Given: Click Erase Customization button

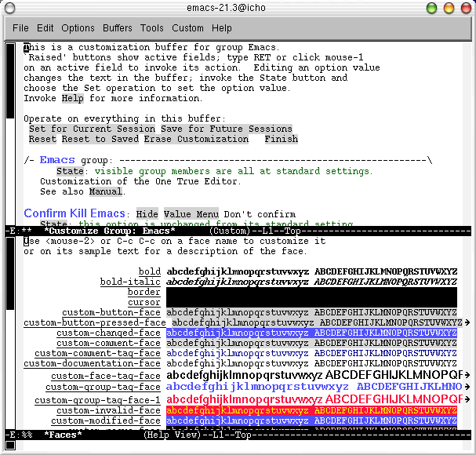Looking at the screenshot, I should (196, 139).
